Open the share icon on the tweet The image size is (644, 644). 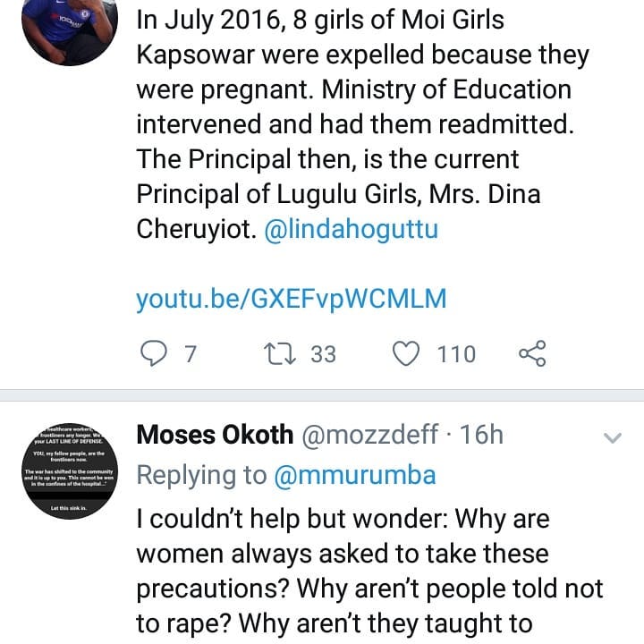tap(532, 355)
